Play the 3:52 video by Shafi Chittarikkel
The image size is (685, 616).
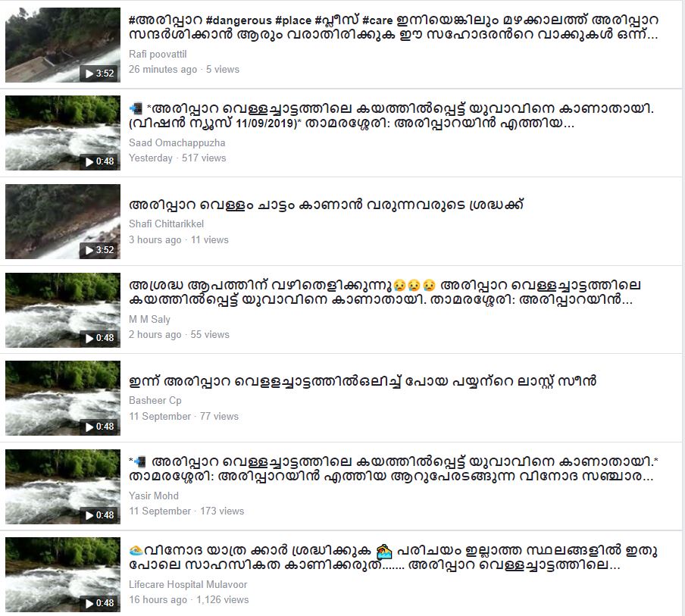point(62,221)
